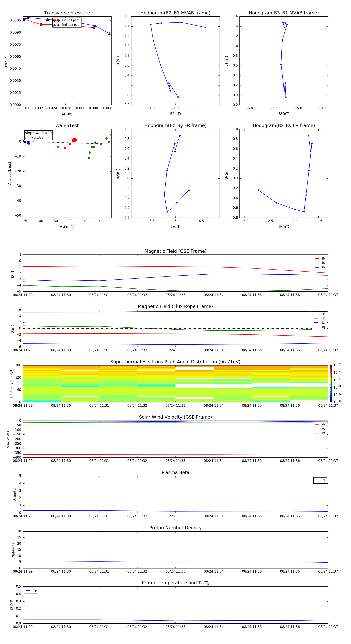Click the 'B2(nT)' x-axis label
The image size is (351, 644).
click(x=175, y=114)
